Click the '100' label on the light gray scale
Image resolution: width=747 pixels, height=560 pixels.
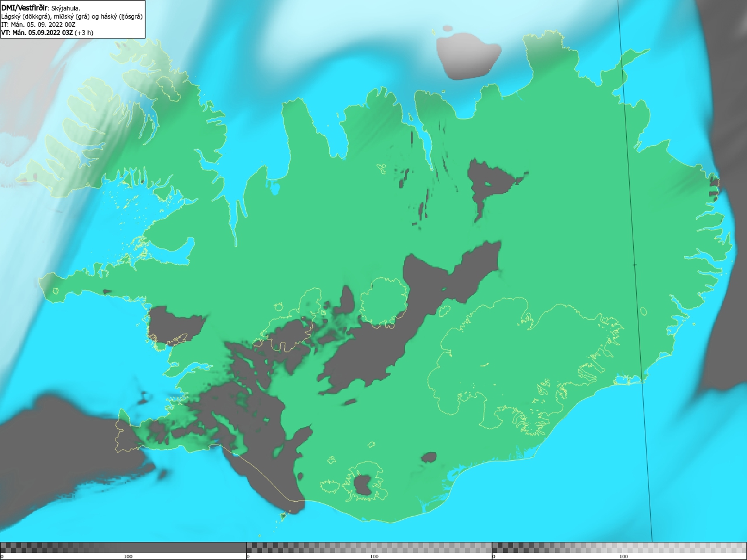click(x=623, y=556)
